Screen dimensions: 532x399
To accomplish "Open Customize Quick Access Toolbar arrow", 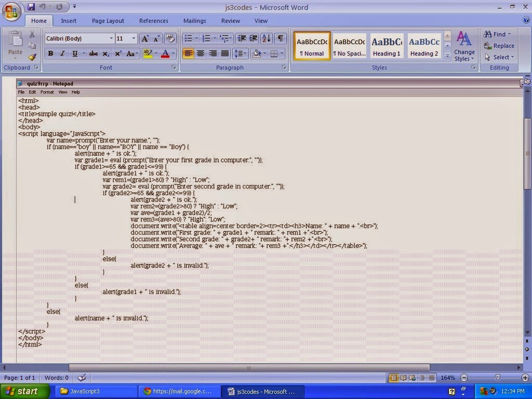I will tap(74, 6).
